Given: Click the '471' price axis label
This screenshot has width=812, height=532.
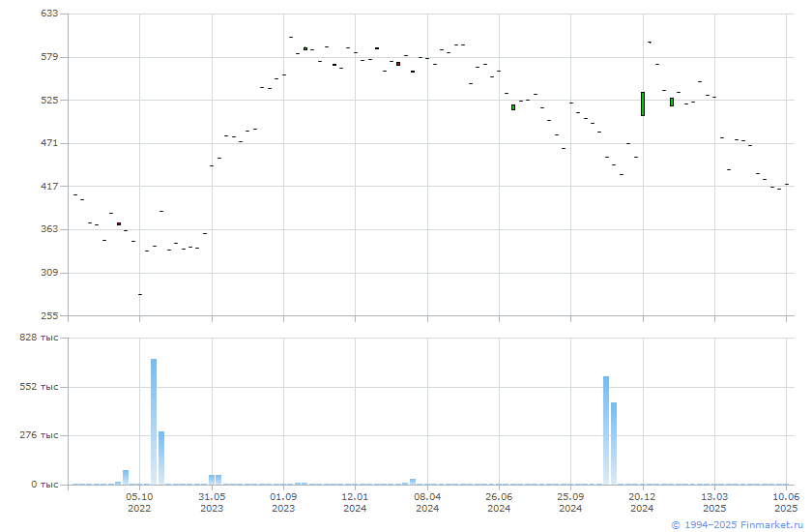Looking at the screenshot, I should coord(49,142).
